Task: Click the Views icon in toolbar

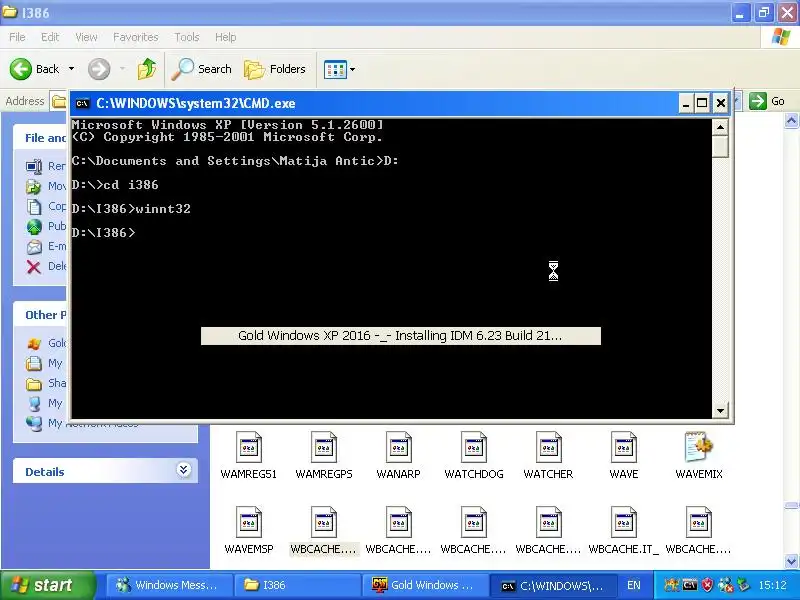Action: [x=335, y=69]
